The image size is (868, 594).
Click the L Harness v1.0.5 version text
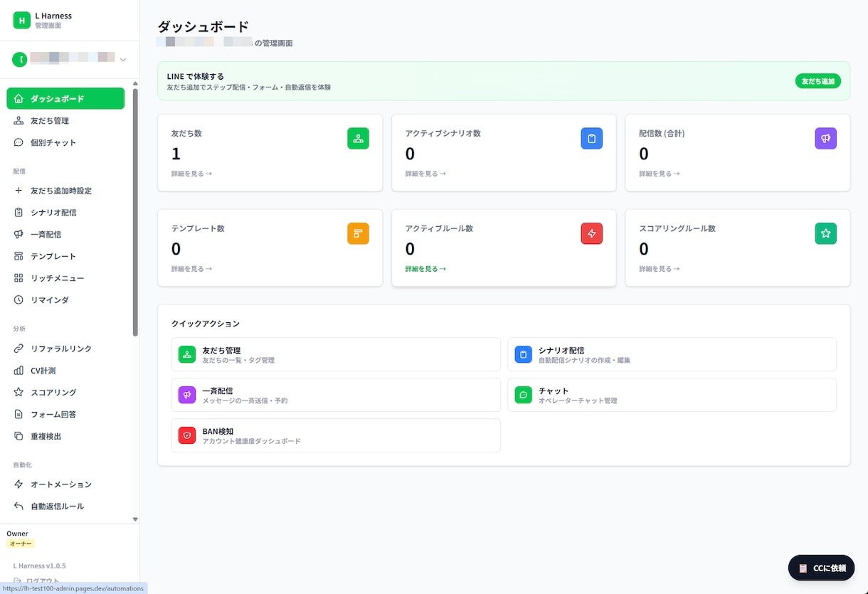coord(39,566)
